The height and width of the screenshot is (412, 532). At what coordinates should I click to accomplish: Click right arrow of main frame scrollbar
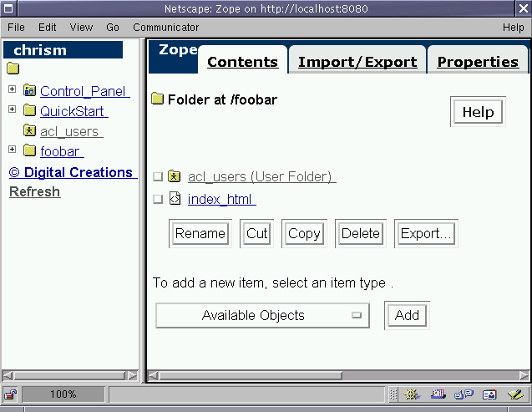[x=524, y=376]
